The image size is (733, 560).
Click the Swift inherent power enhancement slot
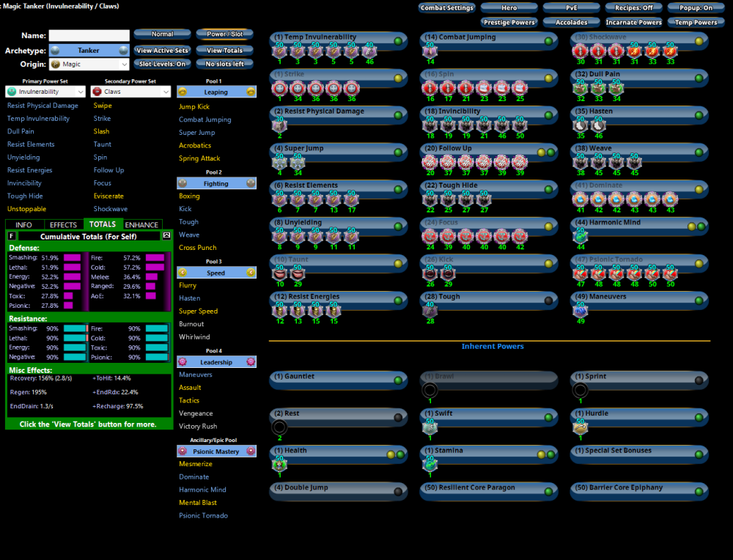pos(429,427)
